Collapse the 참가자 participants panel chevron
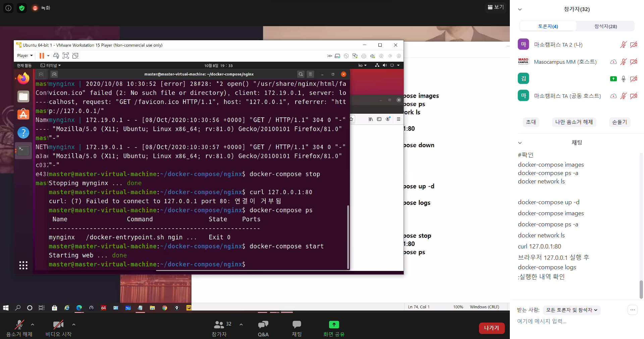 [x=520, y=9]
